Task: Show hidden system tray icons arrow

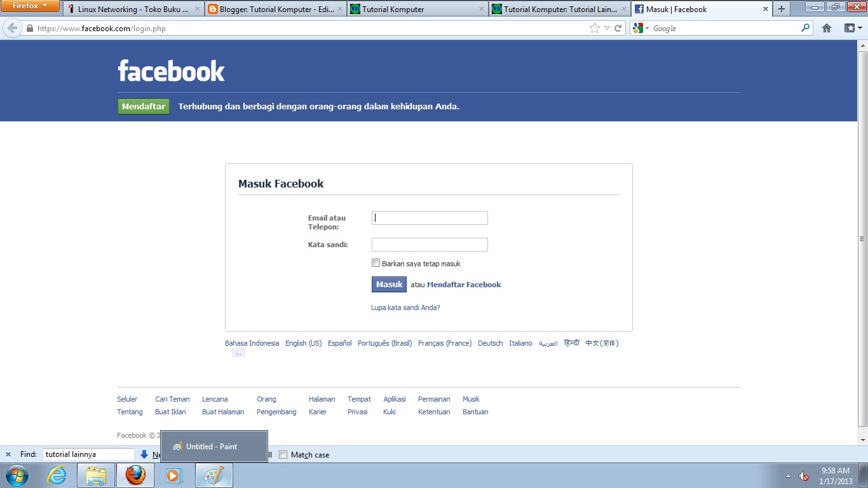Action: (789, 476)
